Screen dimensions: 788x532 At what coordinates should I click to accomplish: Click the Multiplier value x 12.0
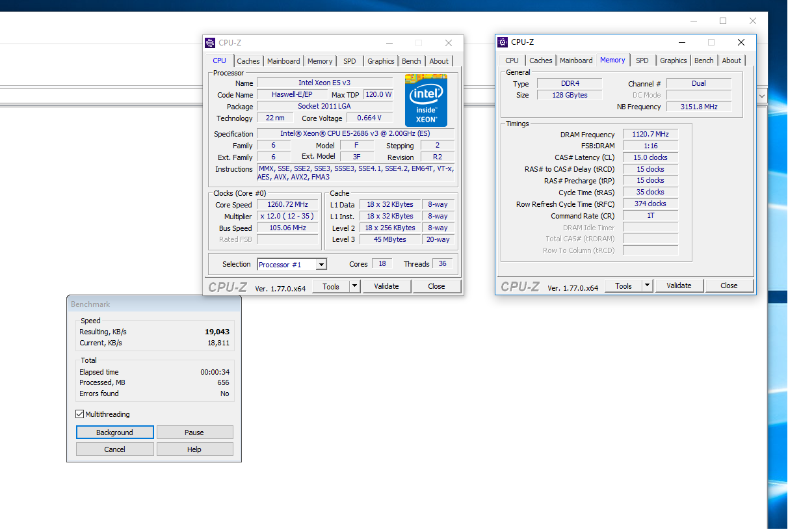point(287,217)
